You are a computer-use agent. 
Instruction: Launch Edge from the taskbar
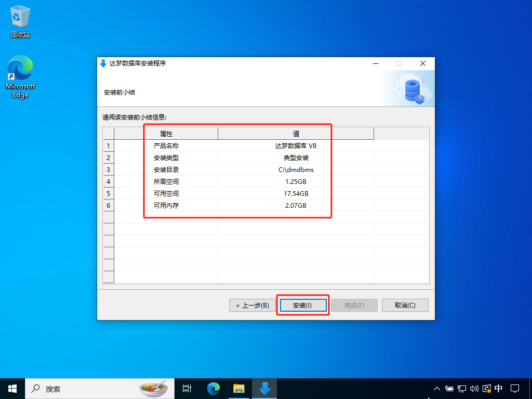[214, 389]
